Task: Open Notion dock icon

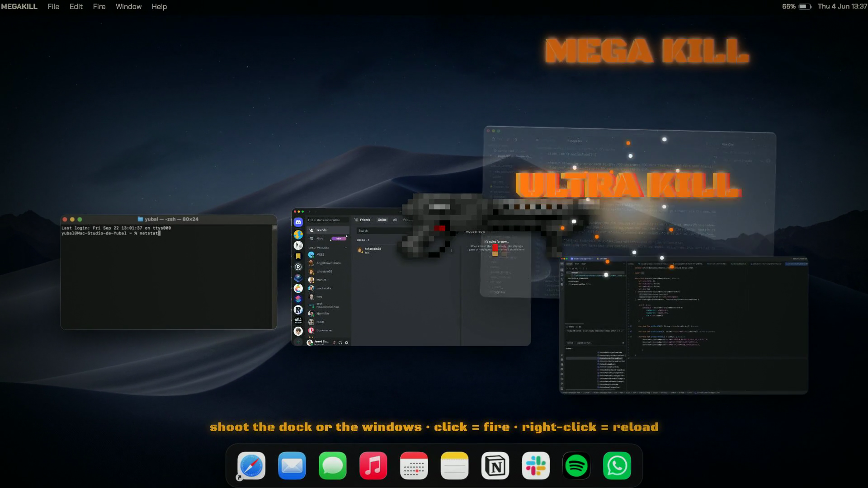Action: tap(495, 465)
